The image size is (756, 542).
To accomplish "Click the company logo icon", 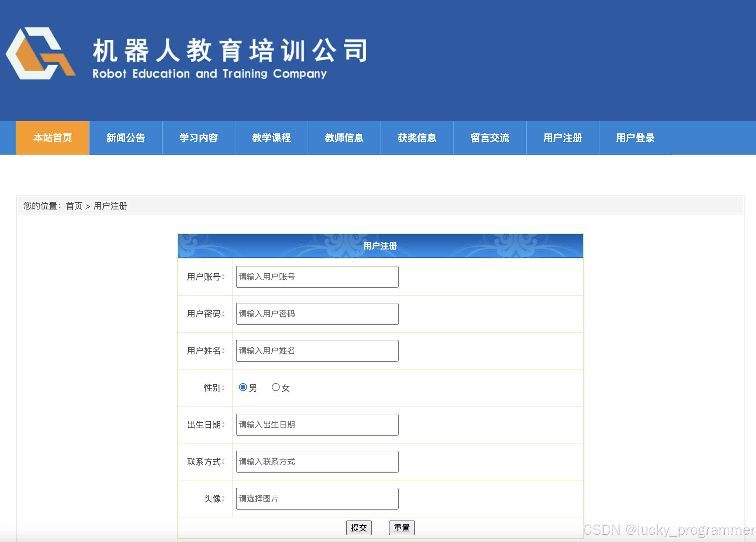I will coord(41,53).
